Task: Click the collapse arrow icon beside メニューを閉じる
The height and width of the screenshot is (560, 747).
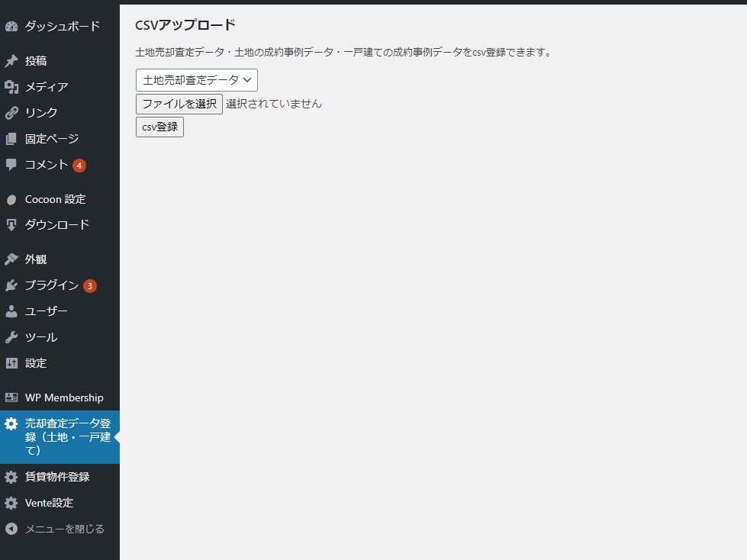Action: [x=11, y=529]
